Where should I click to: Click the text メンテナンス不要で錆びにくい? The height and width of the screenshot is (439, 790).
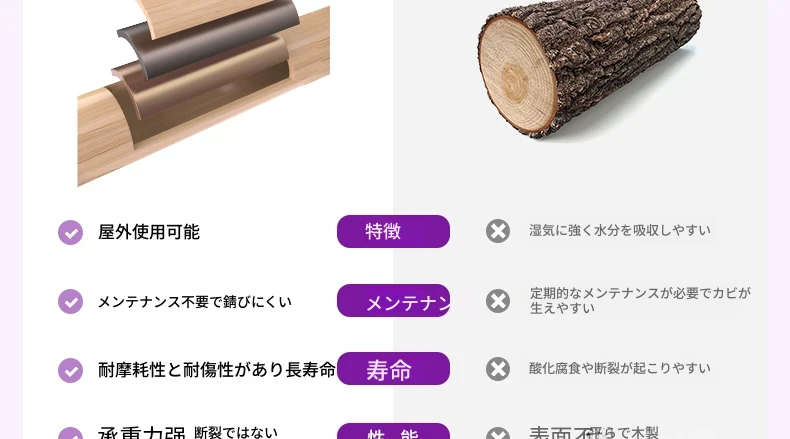pyautogui.click(x=194, y=301)
